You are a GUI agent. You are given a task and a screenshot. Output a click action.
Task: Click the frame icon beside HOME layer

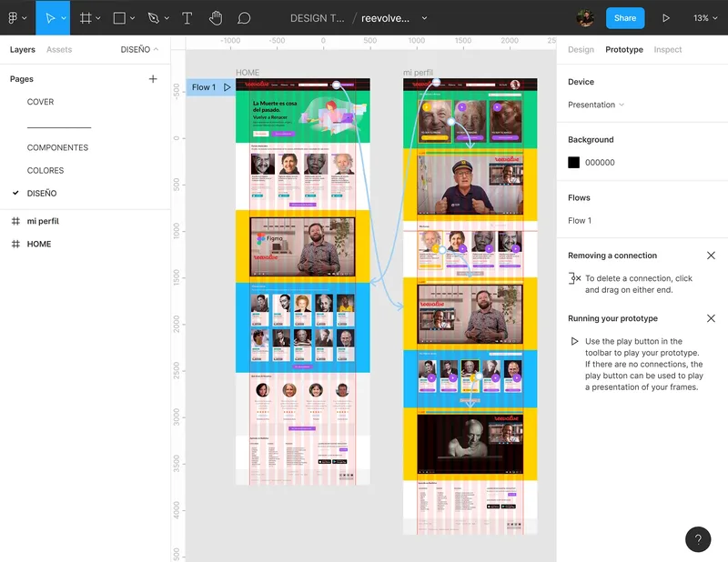tap(15, 244)
